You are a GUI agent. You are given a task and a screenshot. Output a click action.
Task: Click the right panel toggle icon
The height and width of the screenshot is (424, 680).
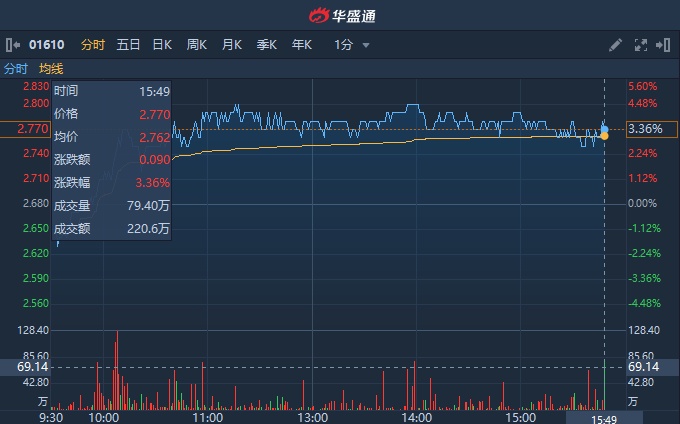click(x=665, y=45)
